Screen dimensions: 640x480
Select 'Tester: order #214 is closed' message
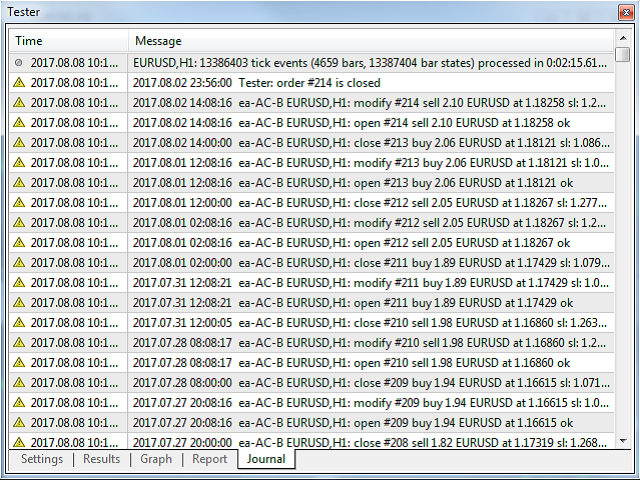pos(257,83)
